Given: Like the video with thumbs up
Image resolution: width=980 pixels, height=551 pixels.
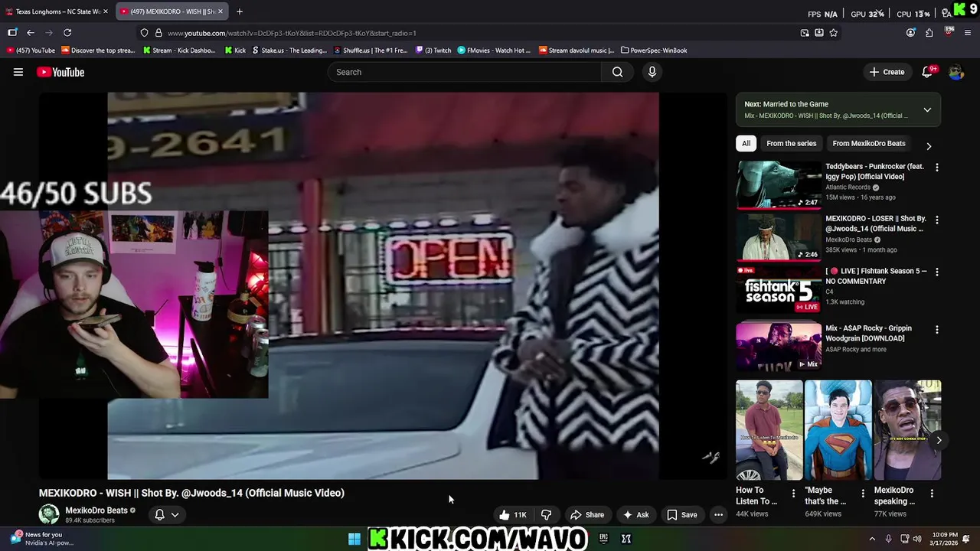Looking at the screenshot, I should pyautogui.click(x=512, y=515).
